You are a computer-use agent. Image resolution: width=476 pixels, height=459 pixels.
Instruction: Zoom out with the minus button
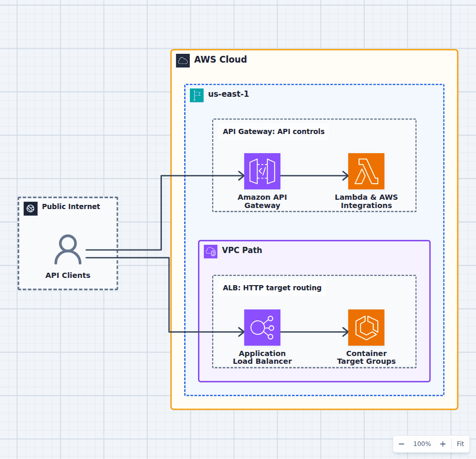[x=401, y=444]
